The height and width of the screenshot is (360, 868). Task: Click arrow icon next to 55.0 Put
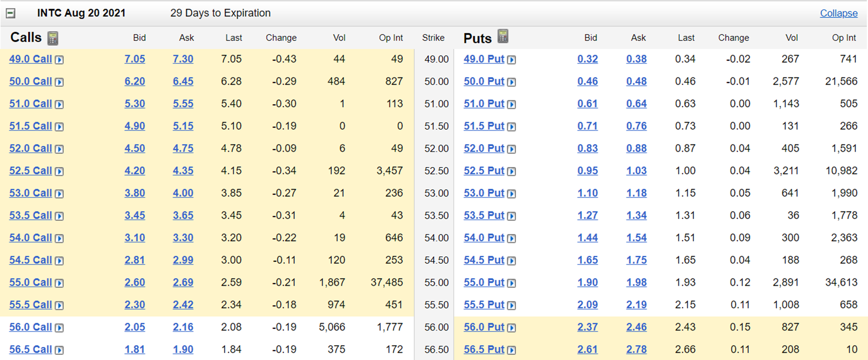(512, 283)
